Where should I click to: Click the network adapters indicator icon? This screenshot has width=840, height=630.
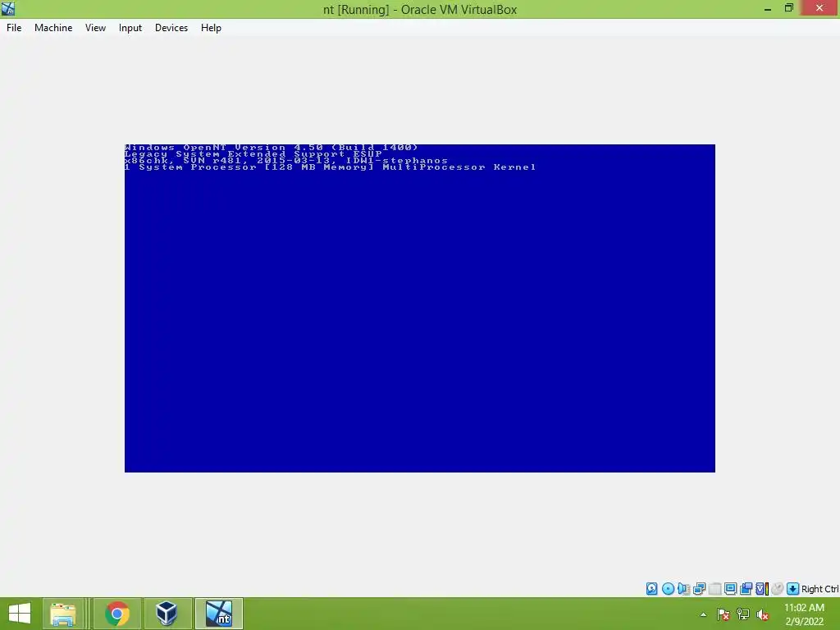[699, 589]
